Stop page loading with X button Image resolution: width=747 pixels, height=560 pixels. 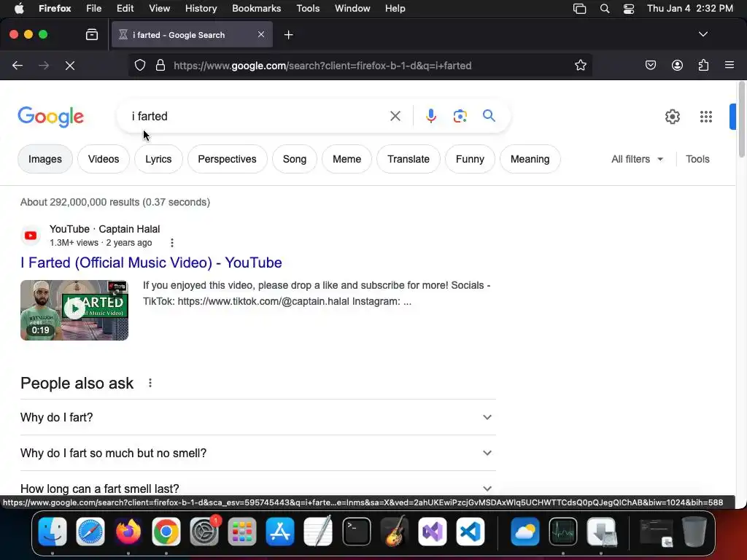pos(70,65)
